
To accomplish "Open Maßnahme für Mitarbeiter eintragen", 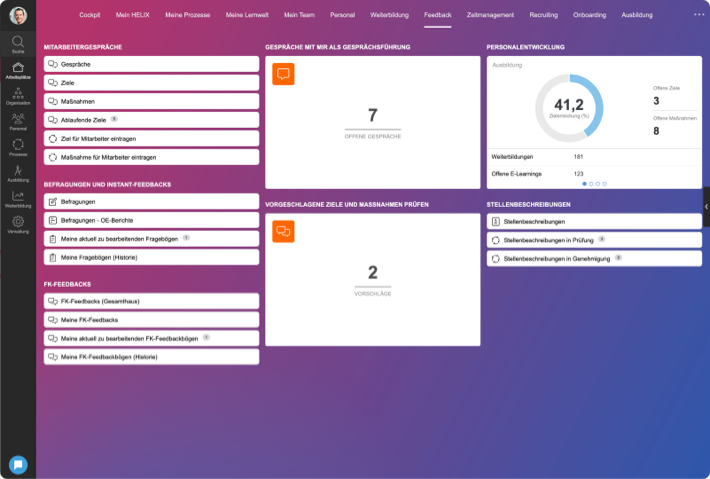I will coord(151,157).
